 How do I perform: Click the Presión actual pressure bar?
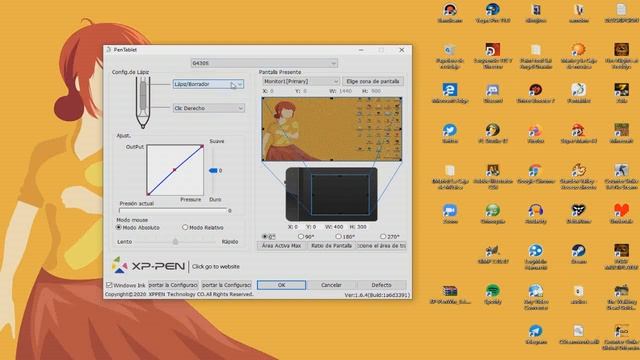click(173, 211)
